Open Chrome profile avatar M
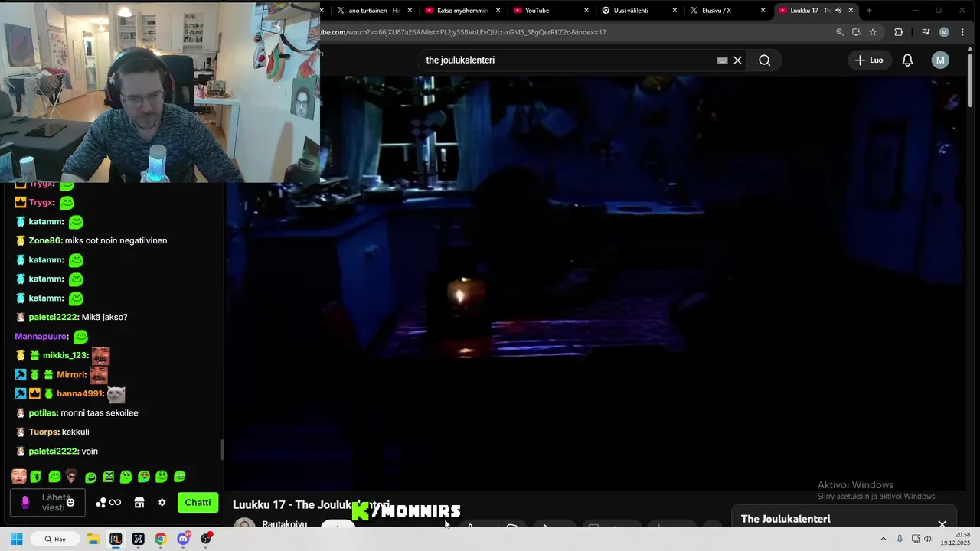This screenshot has width=980, height=551. [944, 32]
